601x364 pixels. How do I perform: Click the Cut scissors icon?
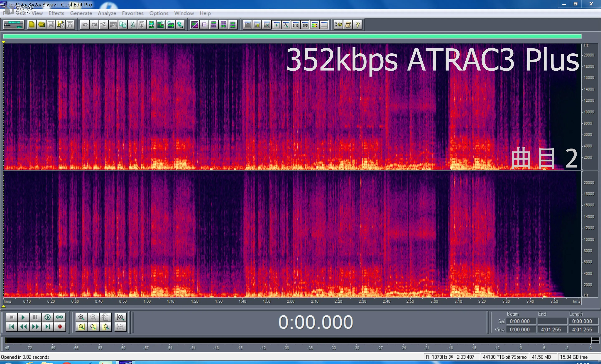(133, 25)
